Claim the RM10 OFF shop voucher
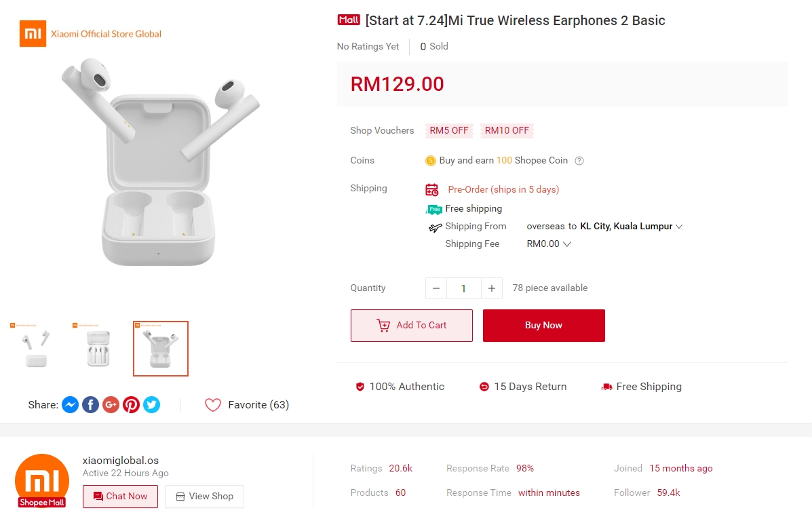The width and height of the screenshot is (812, 521). [x=507, y=130]
